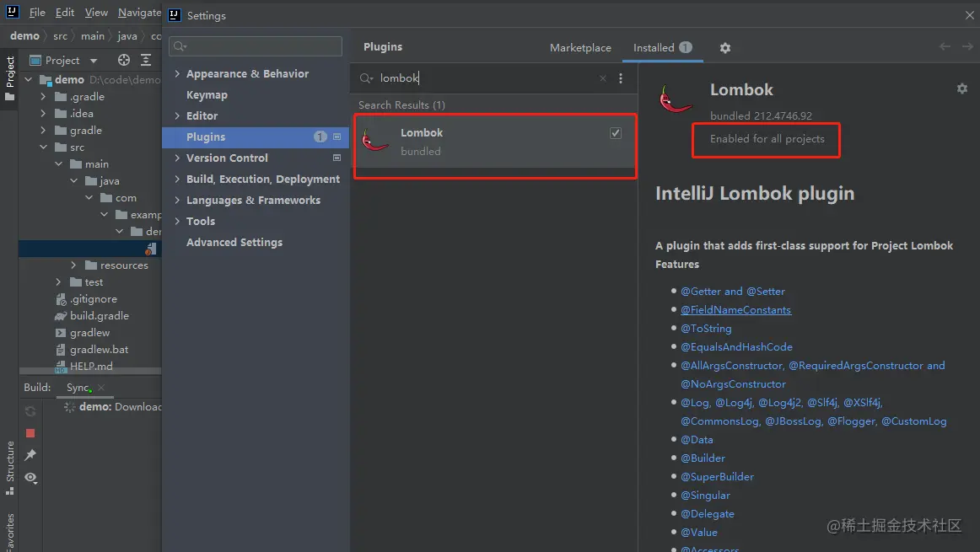
Task: Expand Languages & Frameworks section
Action: tap(177, 201)
